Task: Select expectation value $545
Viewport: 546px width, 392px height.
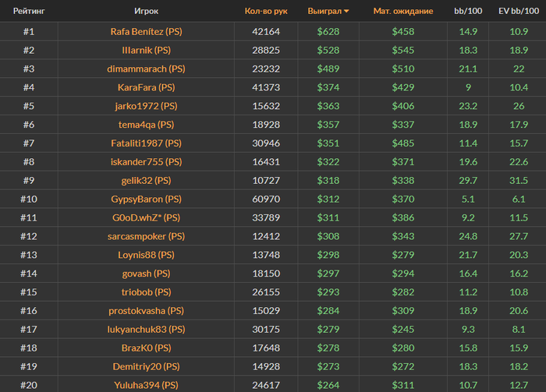Action: (403, 50)
